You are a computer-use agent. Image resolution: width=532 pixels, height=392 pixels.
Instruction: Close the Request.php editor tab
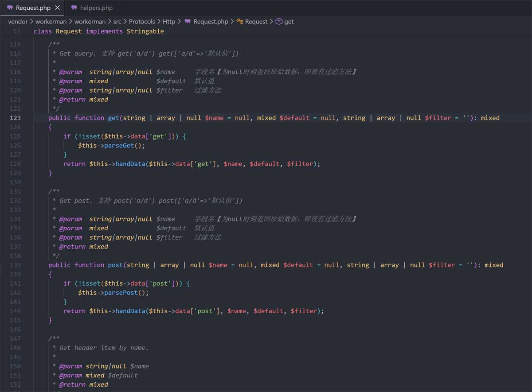click(58, 8)
